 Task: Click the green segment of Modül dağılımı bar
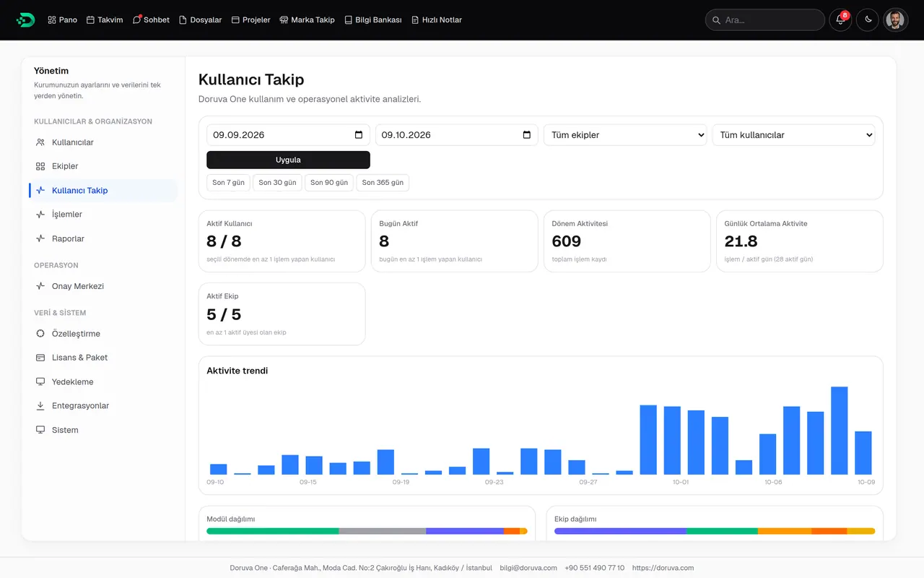coord(273,531)
